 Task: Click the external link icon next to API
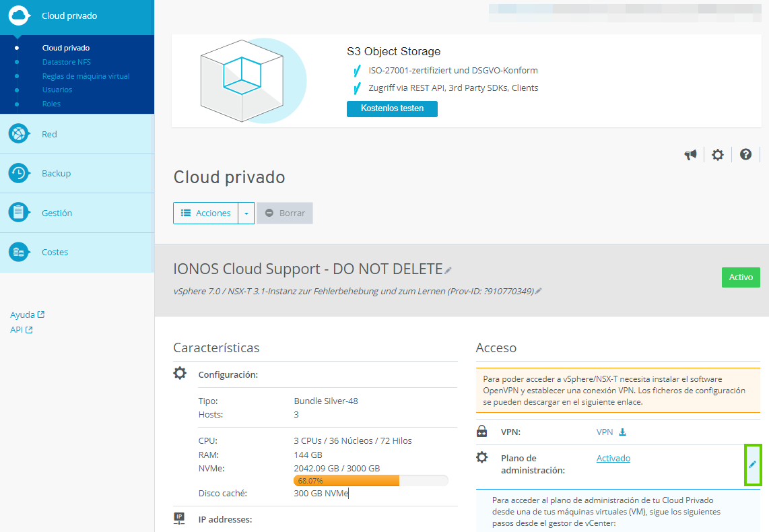tap(29, 330)
